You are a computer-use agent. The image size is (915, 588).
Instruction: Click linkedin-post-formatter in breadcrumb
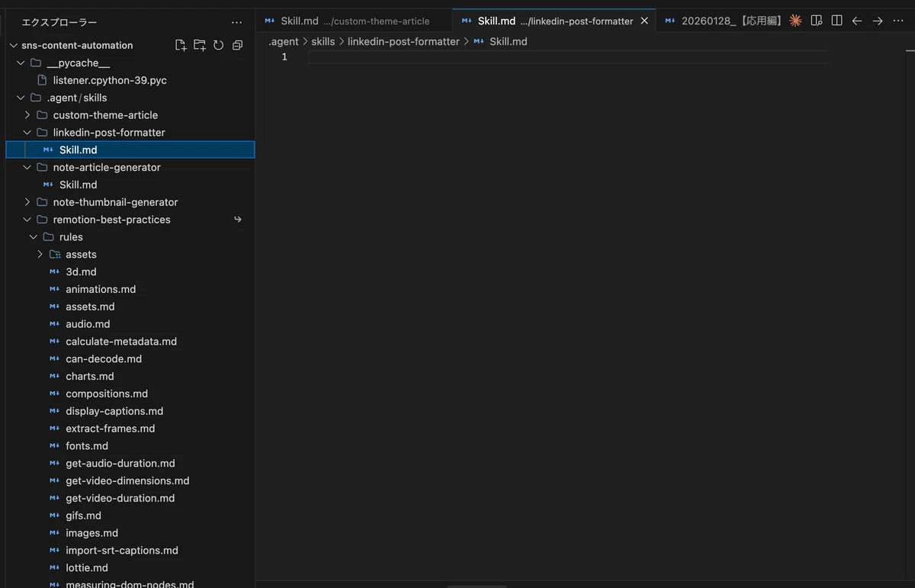[403, 42]
